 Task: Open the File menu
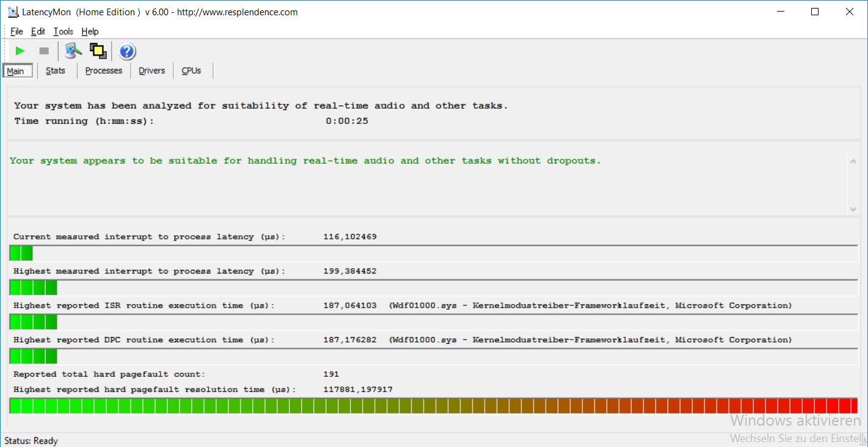pos(16,32)
